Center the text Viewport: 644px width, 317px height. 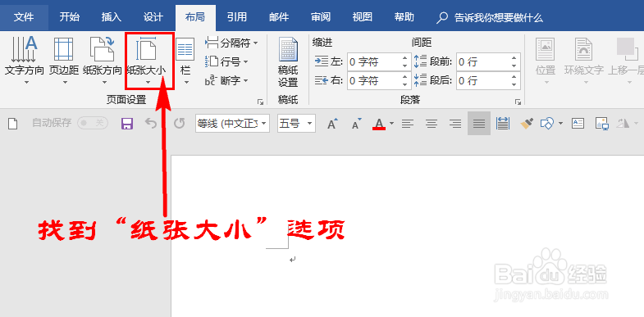(x=432, y=123)
